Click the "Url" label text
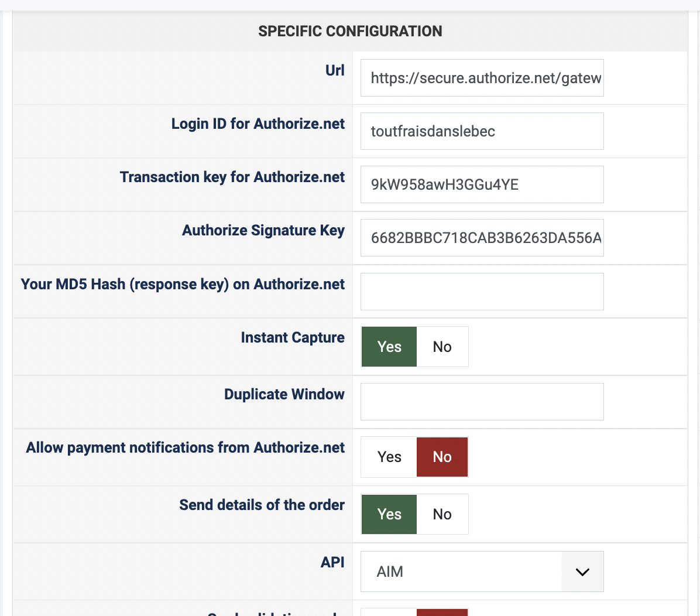The image size is (700, 616). click(x=335, y=70)
